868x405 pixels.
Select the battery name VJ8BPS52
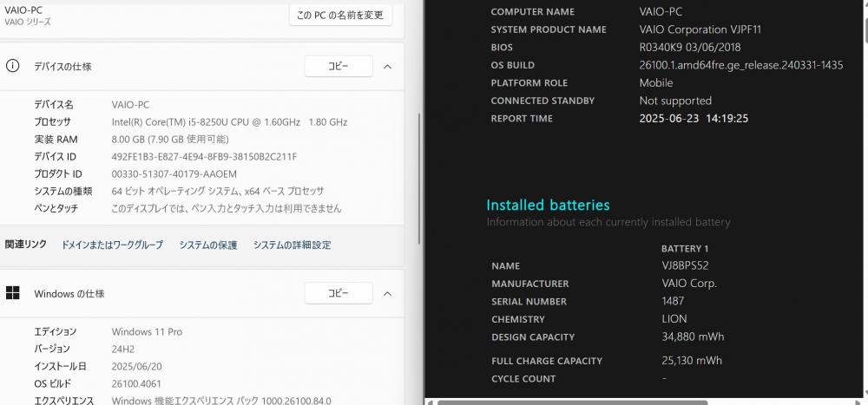click(685, 265)
